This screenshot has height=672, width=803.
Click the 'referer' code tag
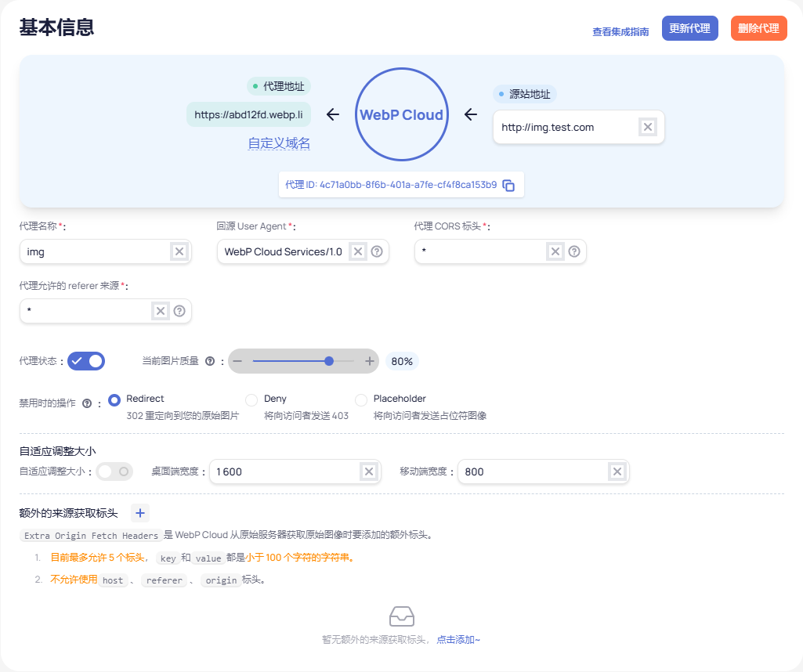pos(164,580)
